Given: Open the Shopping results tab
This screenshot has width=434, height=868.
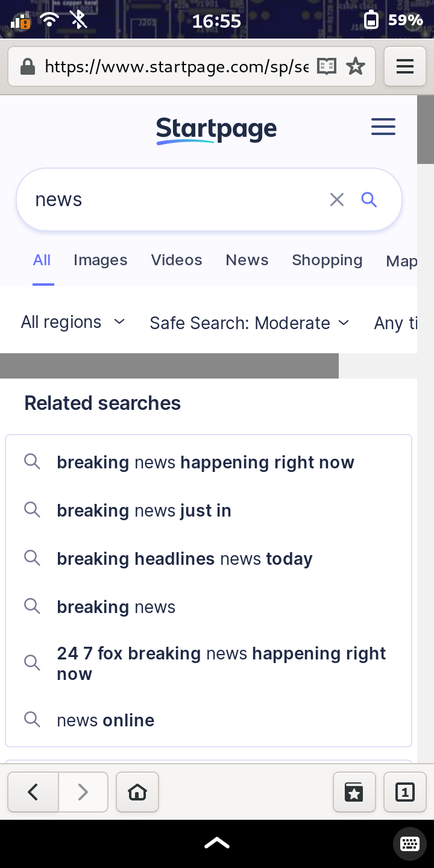Looking at the screenshot, I should coord(327,260).
